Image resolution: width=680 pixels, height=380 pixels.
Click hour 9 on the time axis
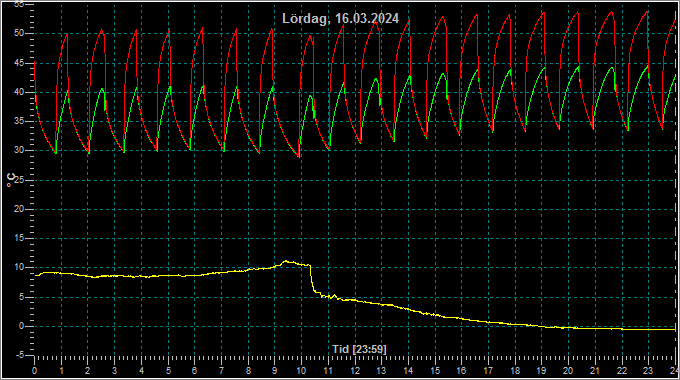[x=275, y=371]
